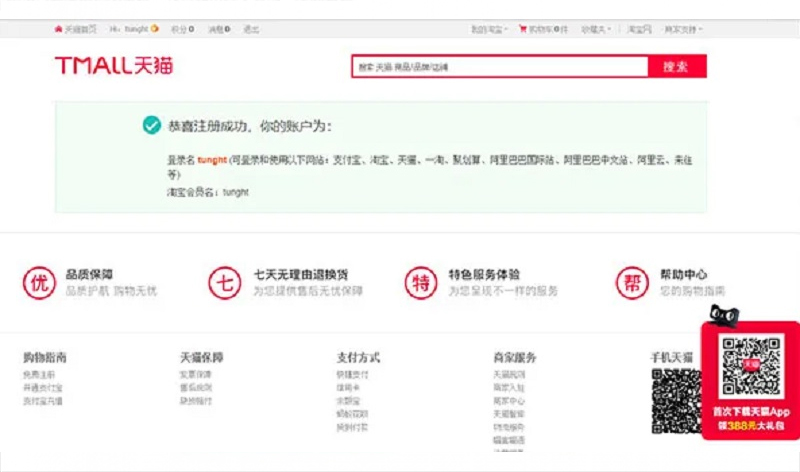Viewport: 800px width, 472px height.
Task: Expand the 商家支持 seller support dropdown
Action: click(x=683, y=30)
